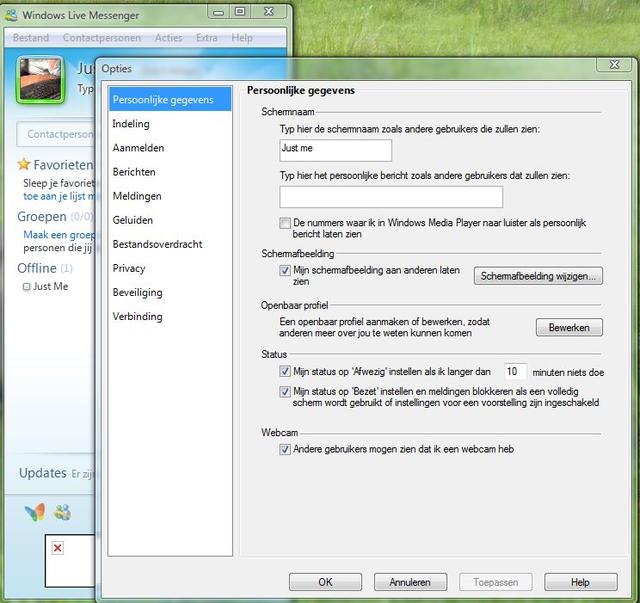Viewport: 640px width, 603px height.
Task: Click the Contactpersonen search box in Messenger
Action: pos(56,134)
